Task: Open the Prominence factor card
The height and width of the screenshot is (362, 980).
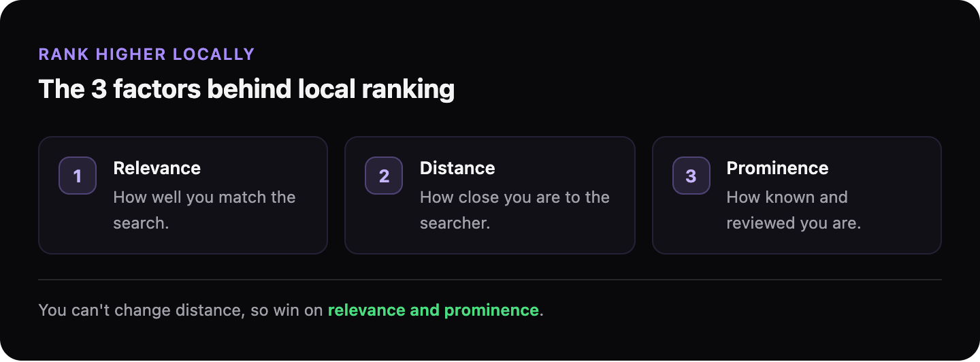Action: click(797, 195)
